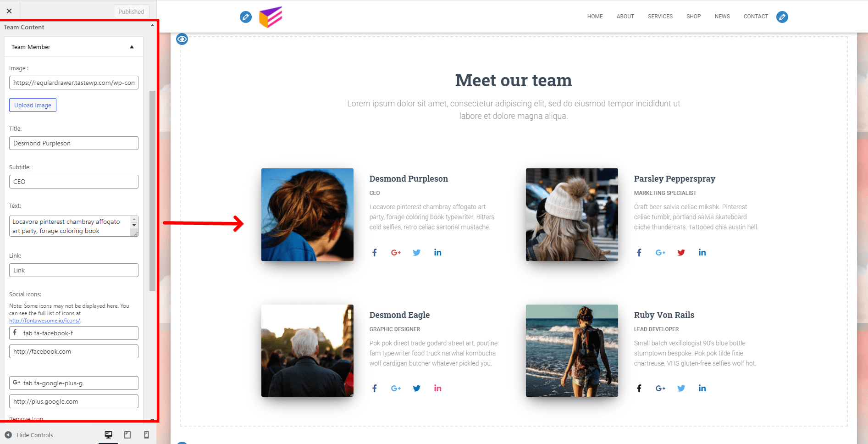Switch to tablet preview device icon
This screenshot has width=868, height=444.
(x=127, y=435)
